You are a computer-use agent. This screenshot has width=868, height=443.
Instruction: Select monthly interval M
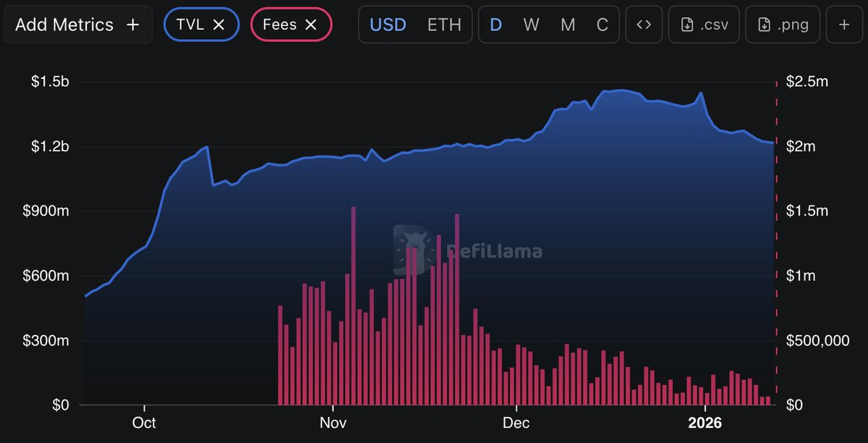coord(568,25)
